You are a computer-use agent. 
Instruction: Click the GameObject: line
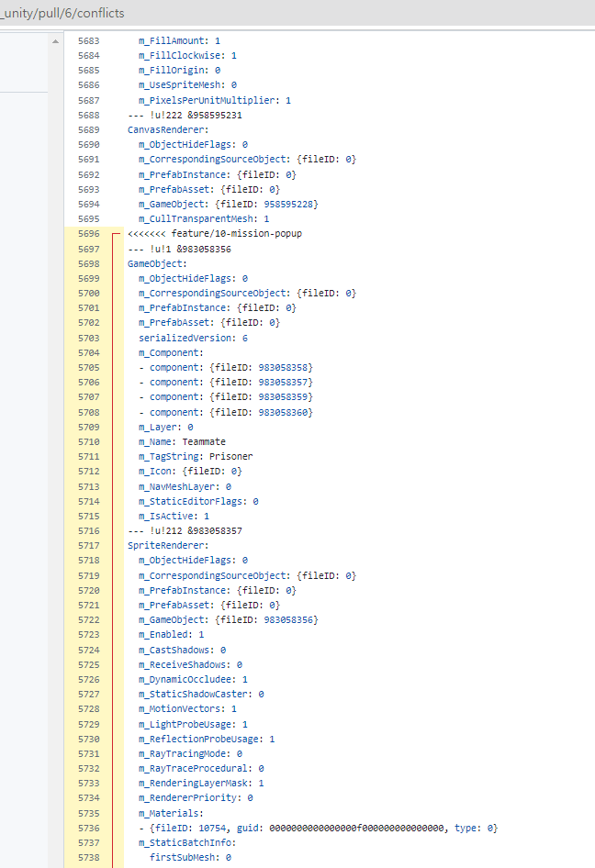tap(157, 263)
